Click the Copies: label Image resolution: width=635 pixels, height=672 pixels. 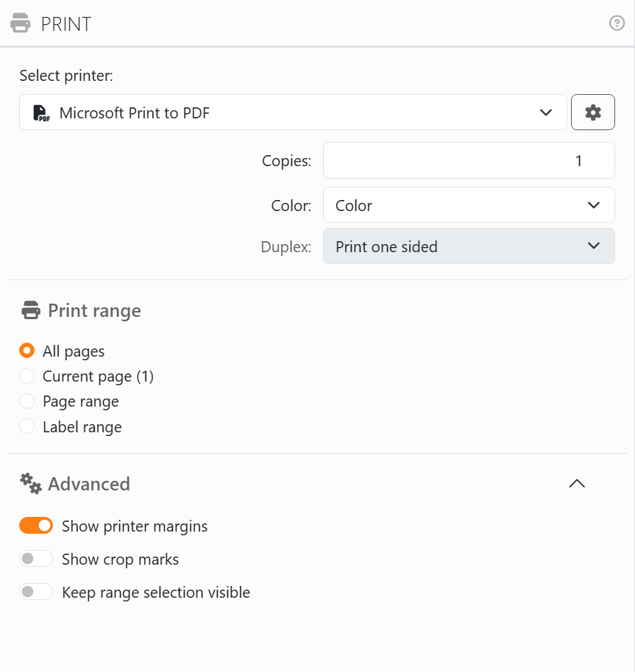(286, 161)
